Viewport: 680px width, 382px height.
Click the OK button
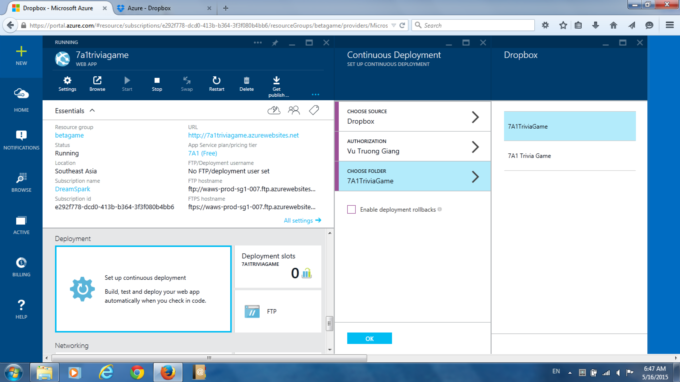pyautogui.click(x=369, y=338)
